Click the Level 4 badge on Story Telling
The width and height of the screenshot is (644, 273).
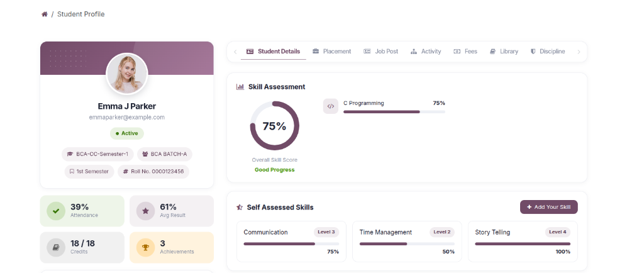coord(558,232)
